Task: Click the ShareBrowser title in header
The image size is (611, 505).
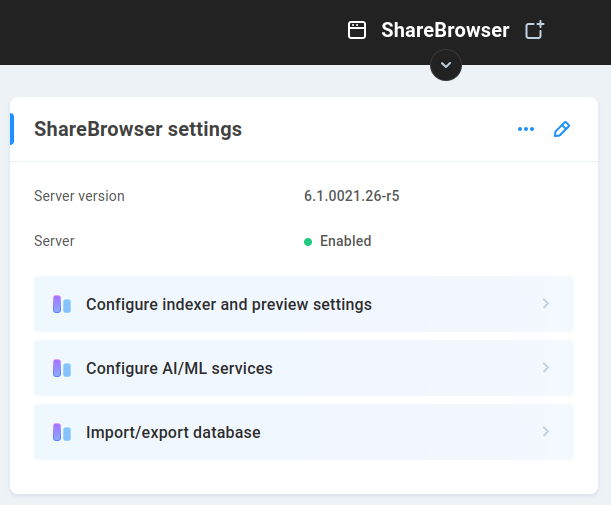Action: [x=445, y=30]
